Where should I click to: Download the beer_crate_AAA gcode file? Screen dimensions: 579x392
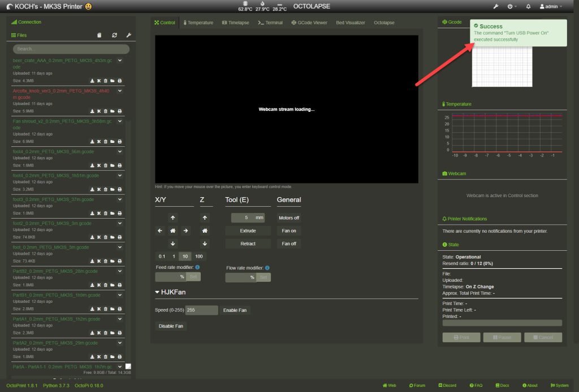tap(92, 81)
